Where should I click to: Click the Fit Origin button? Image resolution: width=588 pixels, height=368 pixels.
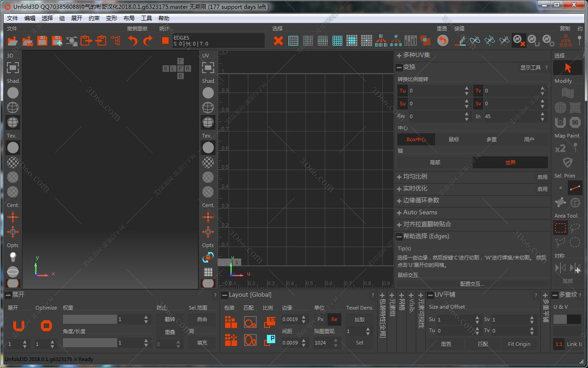tap(518, 344)
